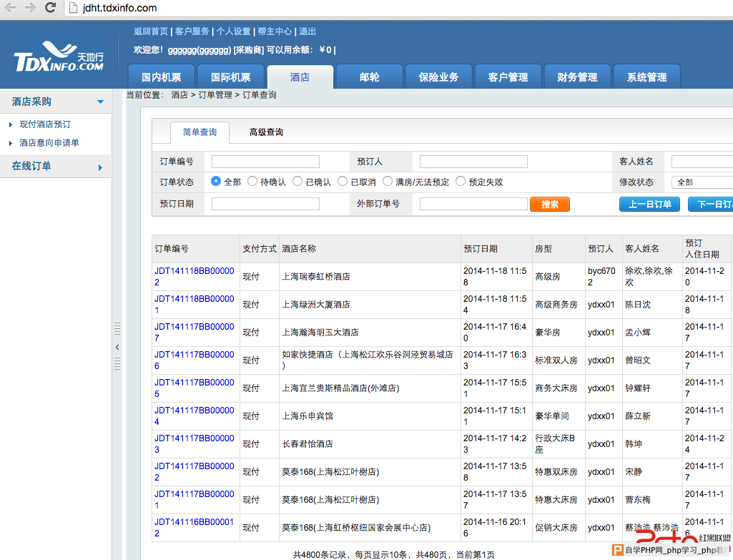733x560 pixels.
Task: Focus the 订单编号 input field
Action: 265,162
